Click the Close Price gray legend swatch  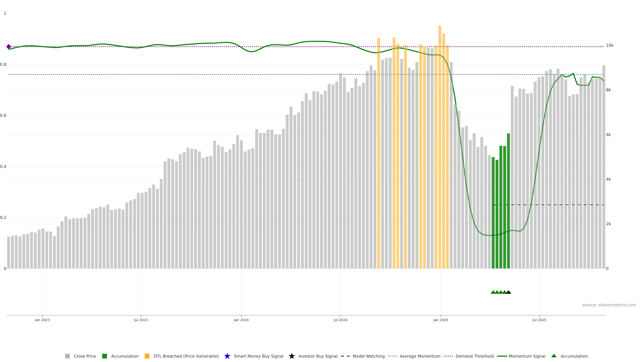point(67,356)
